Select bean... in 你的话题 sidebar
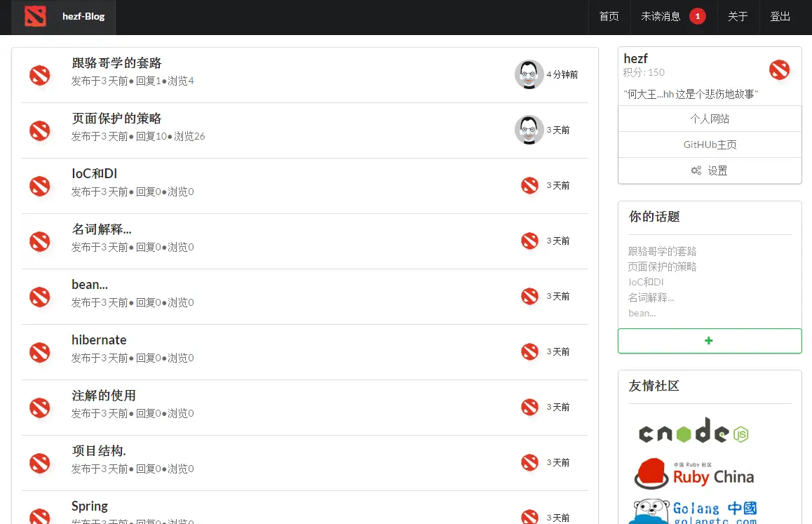This screenshot has width=812, height=524. click(x=642, y=313)
